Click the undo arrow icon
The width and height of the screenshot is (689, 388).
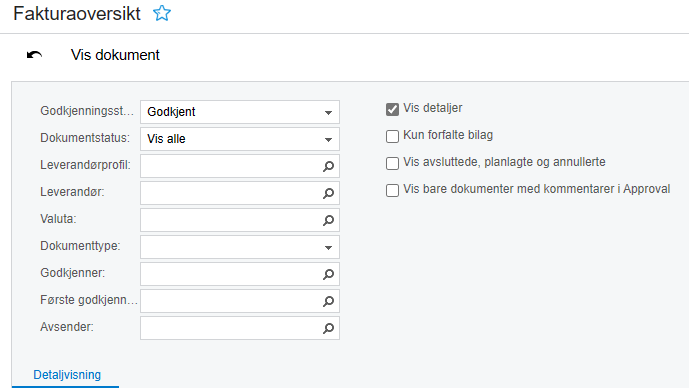34,55
